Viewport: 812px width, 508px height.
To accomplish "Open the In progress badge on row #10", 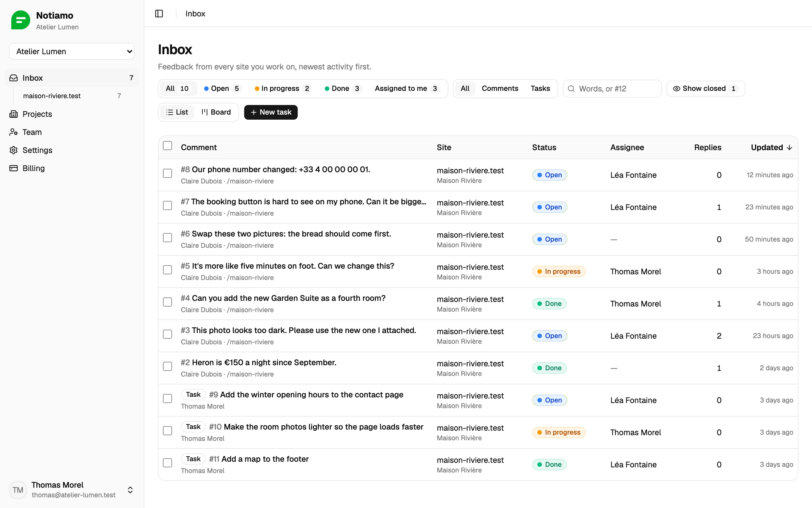I will point(559,432).
